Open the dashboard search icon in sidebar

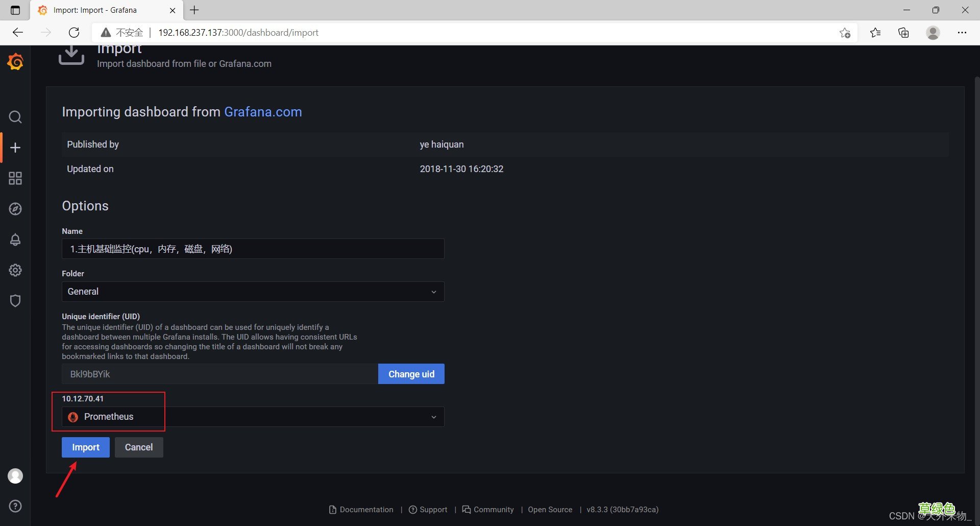(x=15, y=117)
